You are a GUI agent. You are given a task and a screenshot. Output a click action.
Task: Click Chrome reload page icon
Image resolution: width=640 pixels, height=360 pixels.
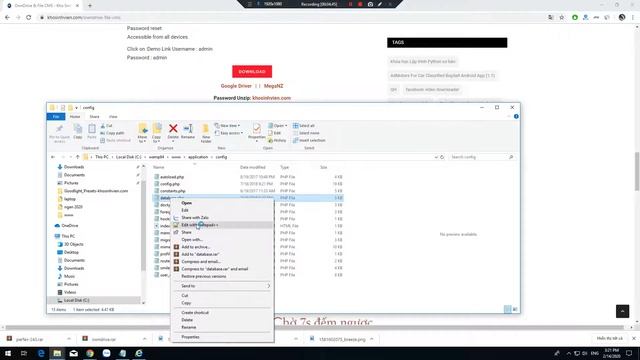[x=29, y=18]
